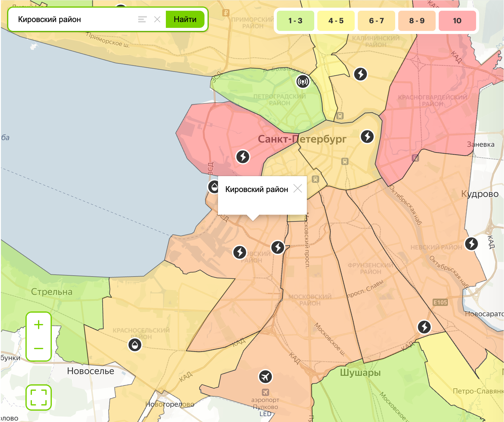Open fullscreen map view
Viewport: 504px width, 422px height.
pyautogui.click(x=39, y=398)
